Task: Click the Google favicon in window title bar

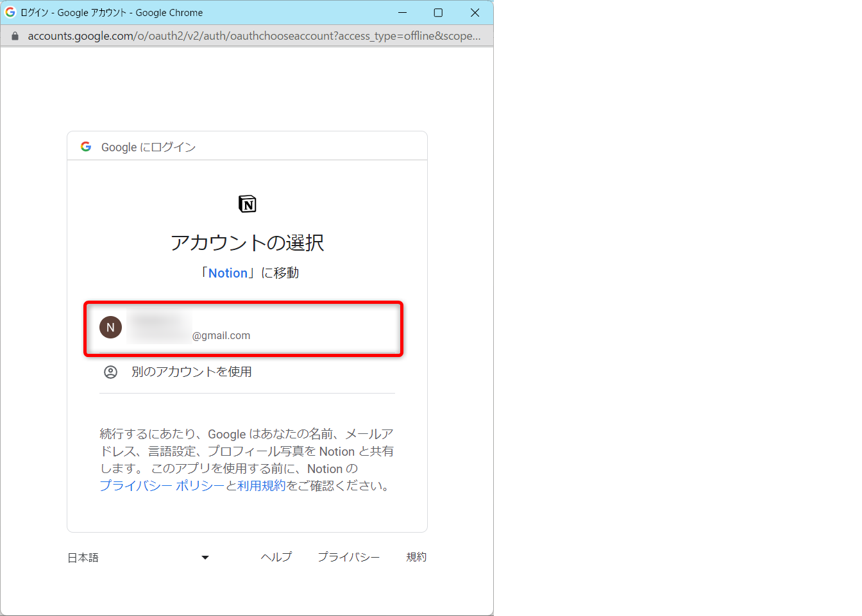Action: pyautogui.click(x=10, y=12)
